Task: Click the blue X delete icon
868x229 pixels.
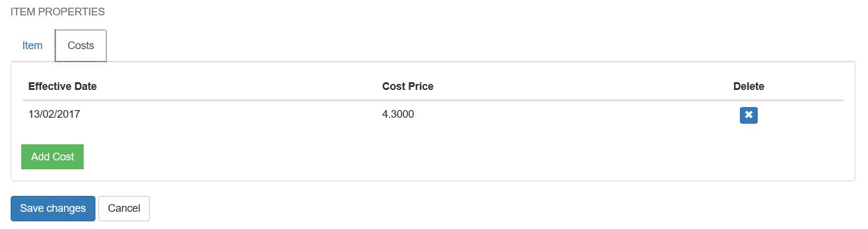Action: 748,115
